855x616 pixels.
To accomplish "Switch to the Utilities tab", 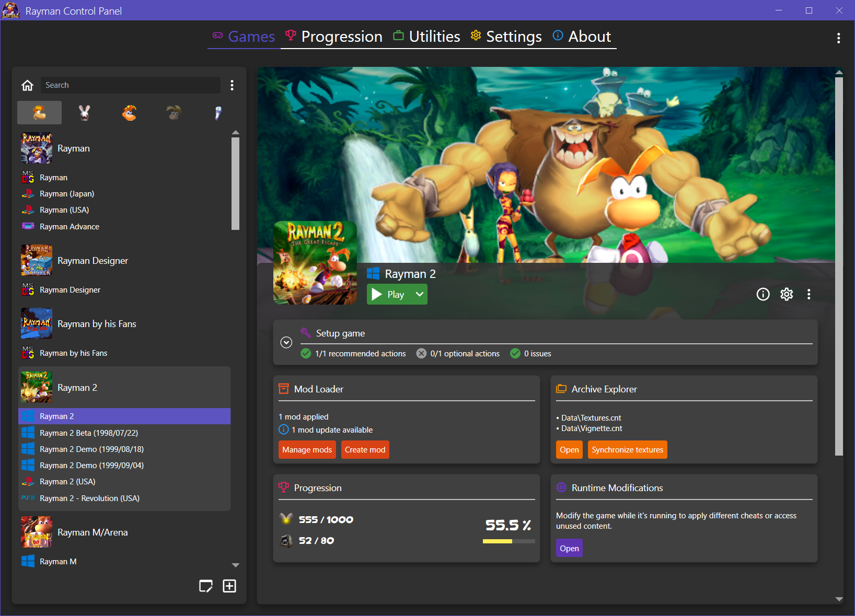I will tap(427, 37).
